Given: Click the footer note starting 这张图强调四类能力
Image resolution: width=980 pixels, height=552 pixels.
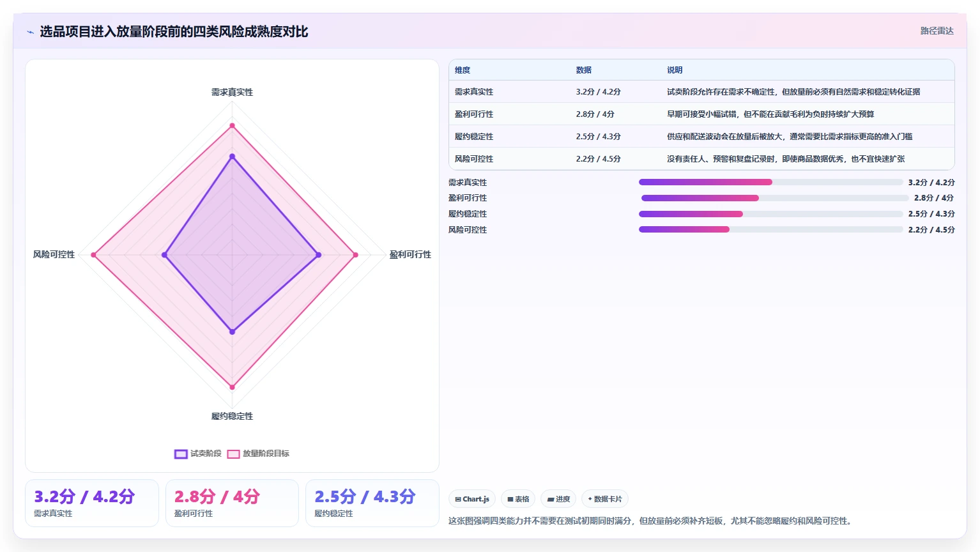Looking at the screenshot, I should point(650,521).
